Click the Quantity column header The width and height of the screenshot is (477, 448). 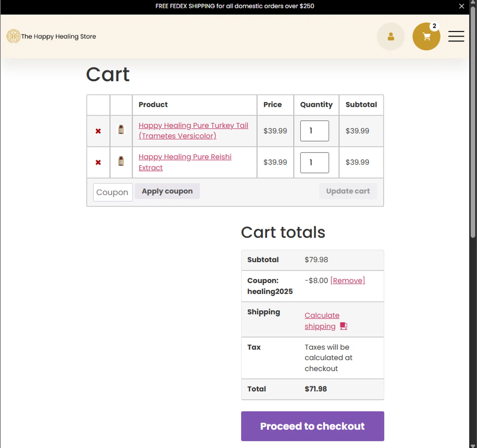click(316, 105)
